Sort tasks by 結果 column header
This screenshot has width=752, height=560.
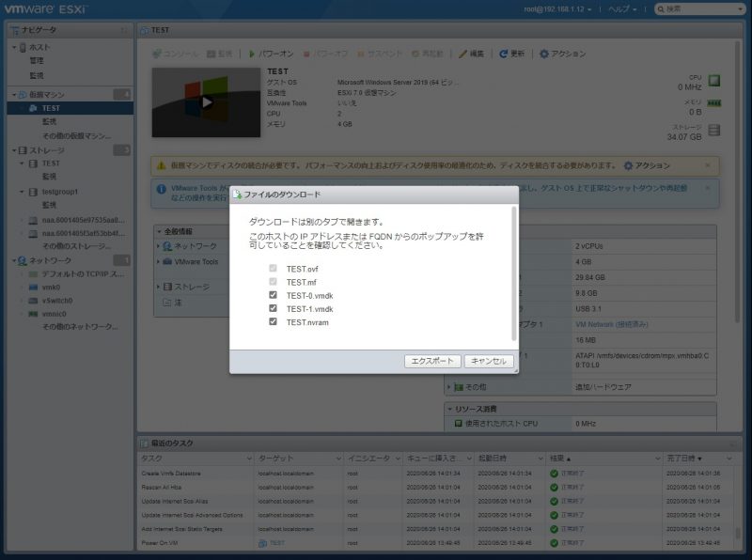[x=604, y=459]
